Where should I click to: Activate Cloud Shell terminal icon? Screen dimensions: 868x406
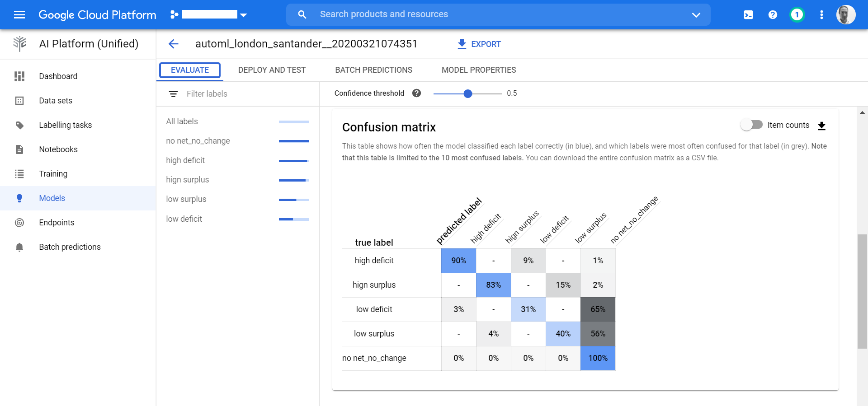(x=748, y=15)
